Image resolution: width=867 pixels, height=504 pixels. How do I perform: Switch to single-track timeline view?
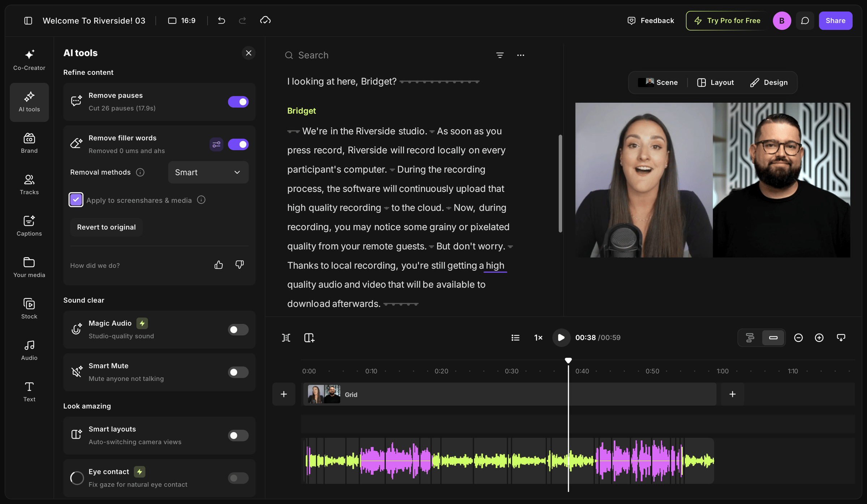click(773, 337)
